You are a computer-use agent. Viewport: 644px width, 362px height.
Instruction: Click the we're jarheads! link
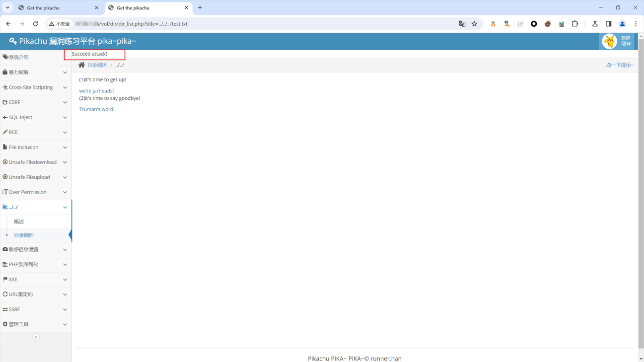(96, 91)
